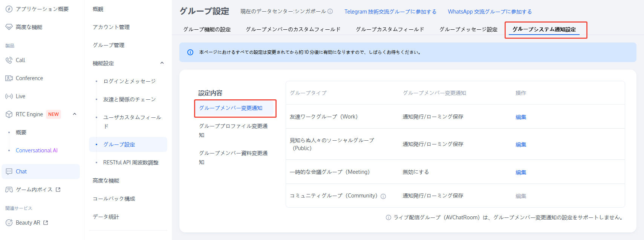Click external-link icon next to ゲーム内ボイス
644x240 pixels.
click(58, 190)
